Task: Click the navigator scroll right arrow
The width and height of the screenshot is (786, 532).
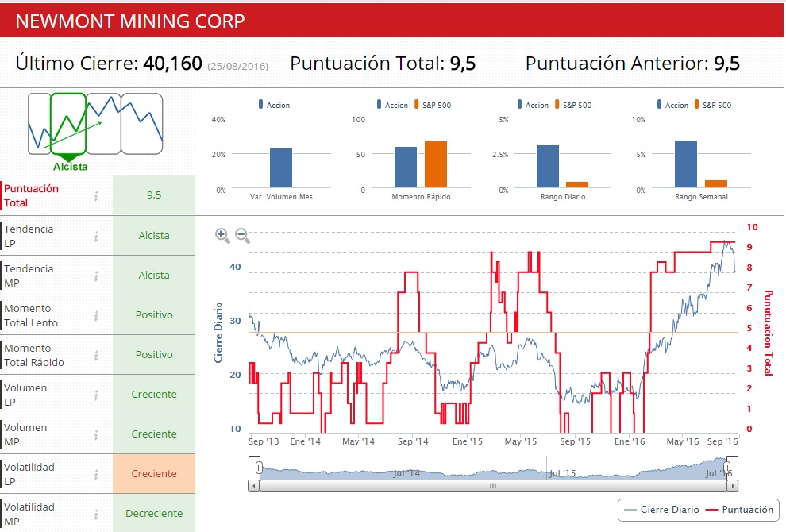Action: pos(733,485)
